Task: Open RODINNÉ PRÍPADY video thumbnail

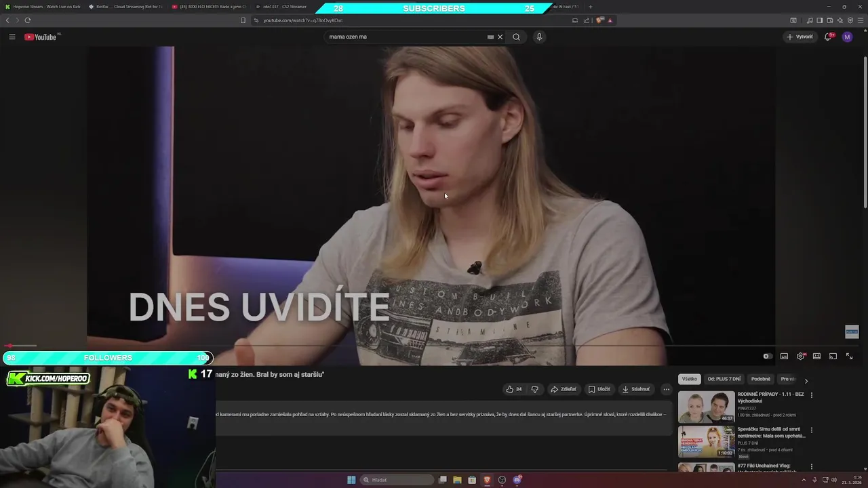Action: click(707, 407)
